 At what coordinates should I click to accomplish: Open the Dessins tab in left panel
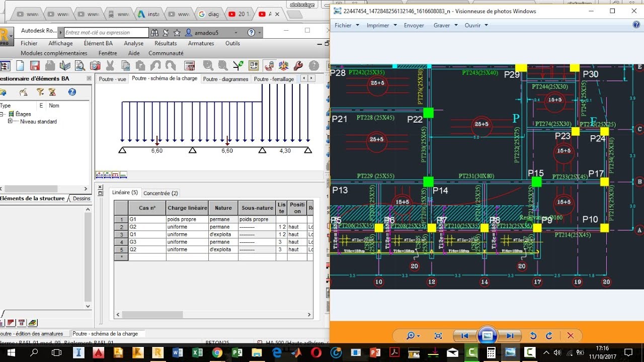tap(82, 199)
